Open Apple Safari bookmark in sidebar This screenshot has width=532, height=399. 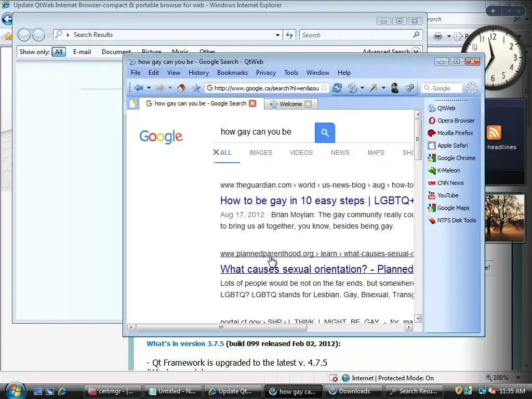pos(448,145)
